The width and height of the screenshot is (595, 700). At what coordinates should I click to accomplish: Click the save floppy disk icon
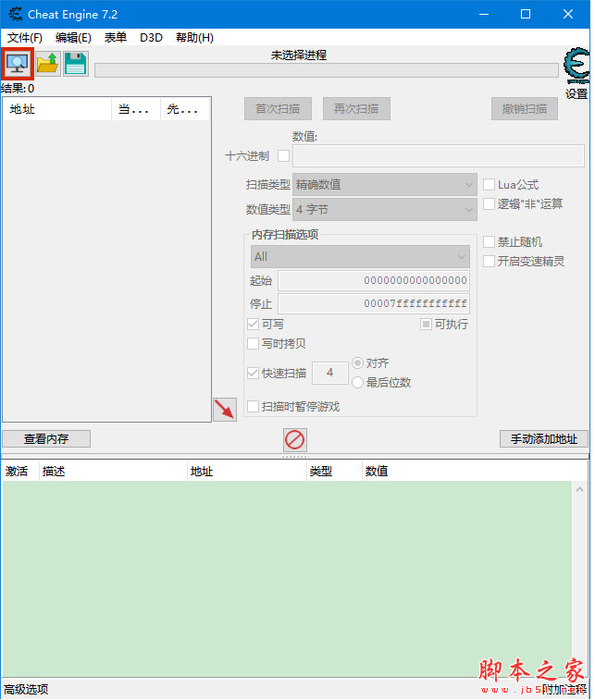pos(76,64)
